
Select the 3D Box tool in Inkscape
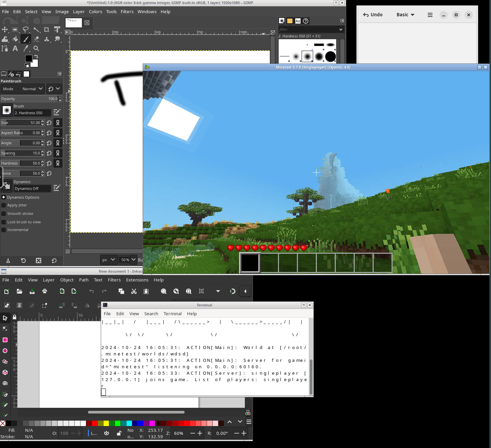point(5,372)
